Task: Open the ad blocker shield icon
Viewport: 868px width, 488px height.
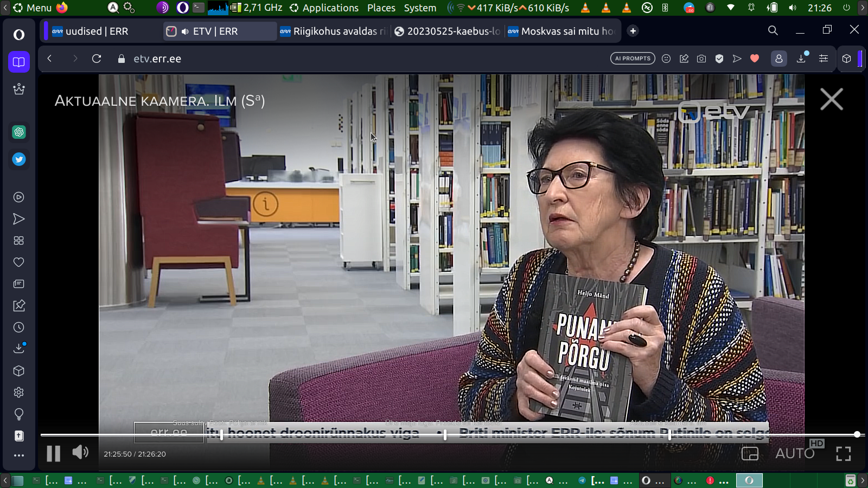Action: [x=719, y=59]
